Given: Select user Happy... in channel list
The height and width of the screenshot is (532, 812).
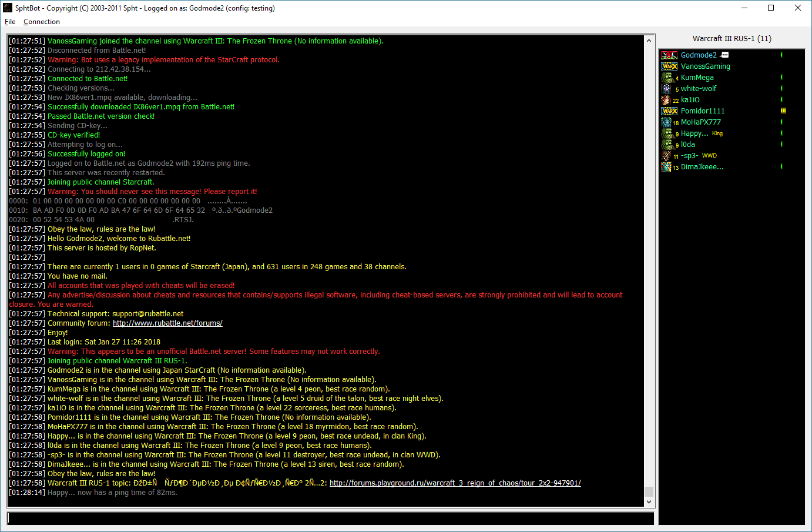Looking at the screenshot, I should (694, 133).
